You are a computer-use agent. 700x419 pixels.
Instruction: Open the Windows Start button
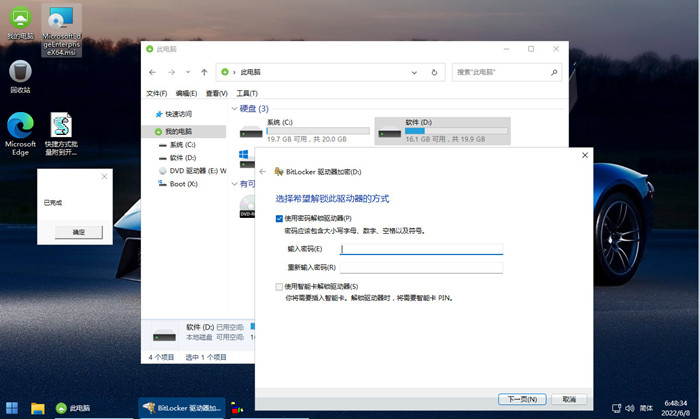pyautogui.click(x=12, y=408)
